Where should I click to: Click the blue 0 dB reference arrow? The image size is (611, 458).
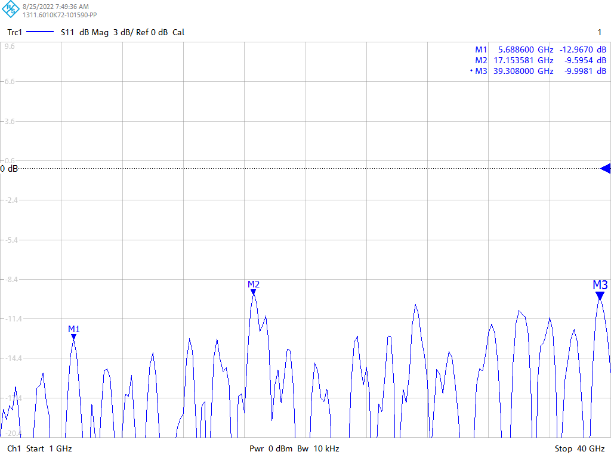coord(605,168)
